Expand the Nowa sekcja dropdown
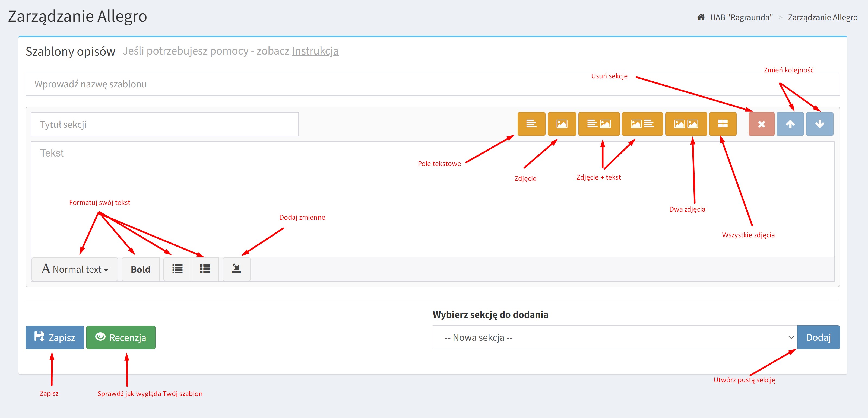The image size is (868, 418). tap(614, 337)
